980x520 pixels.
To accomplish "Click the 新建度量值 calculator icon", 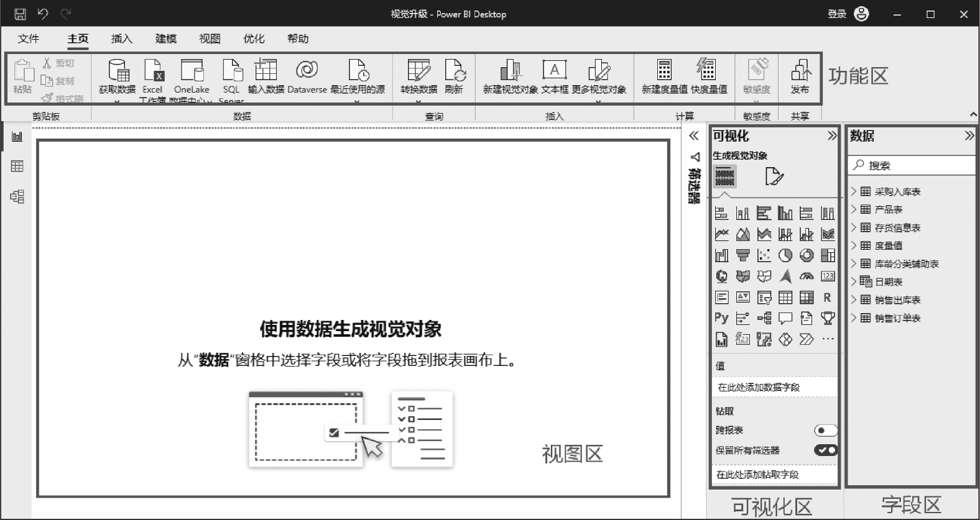I will pyautogui.click(x=664, y=71).
